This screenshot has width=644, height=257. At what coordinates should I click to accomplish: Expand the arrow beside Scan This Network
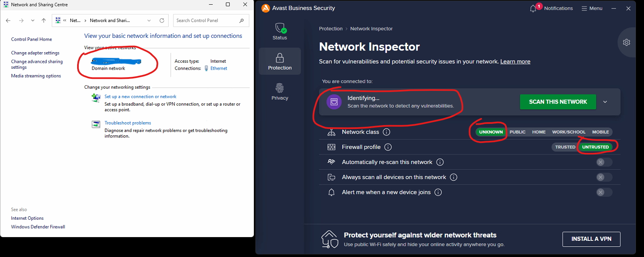click(x=605, y=102)
